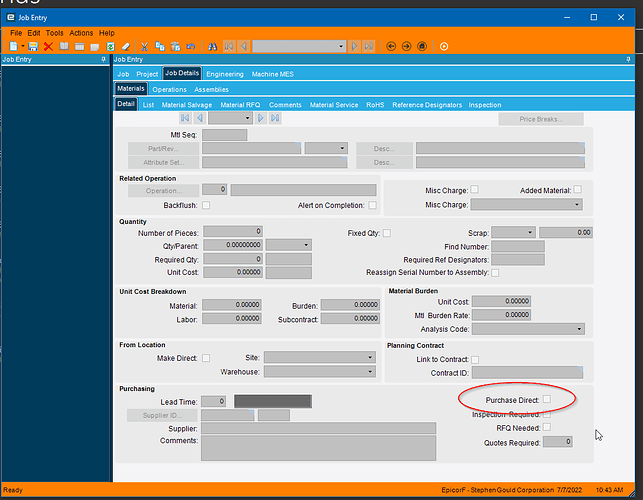Switch to the Operations tab
The image size is (643, 500).
169,89
